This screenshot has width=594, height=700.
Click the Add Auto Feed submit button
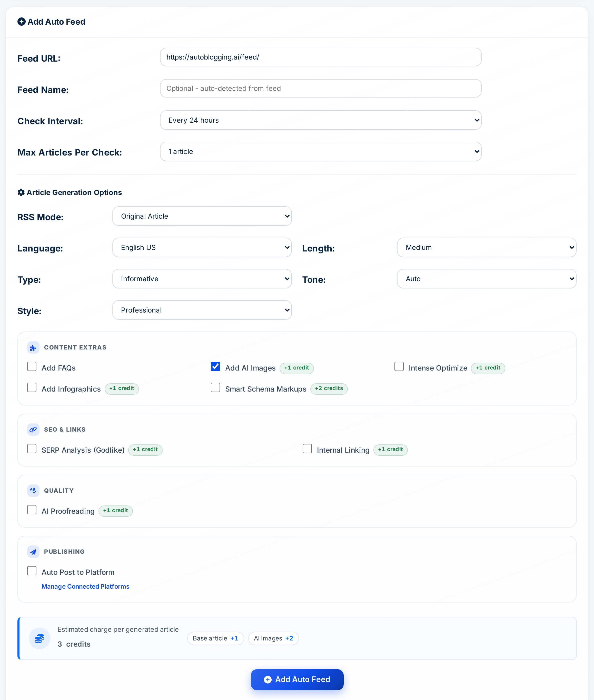(297, 679)
